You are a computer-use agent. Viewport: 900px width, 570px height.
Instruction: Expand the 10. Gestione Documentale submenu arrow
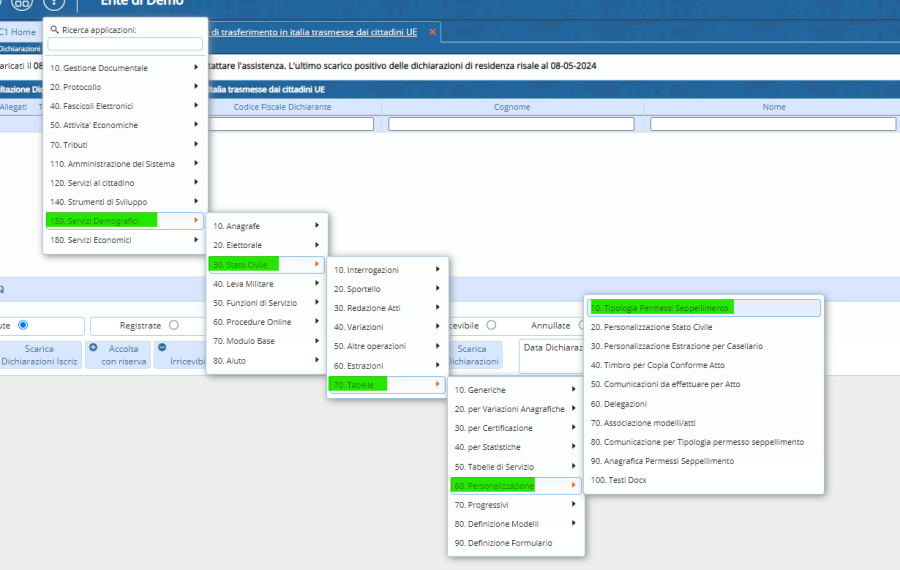click(196, 67)
